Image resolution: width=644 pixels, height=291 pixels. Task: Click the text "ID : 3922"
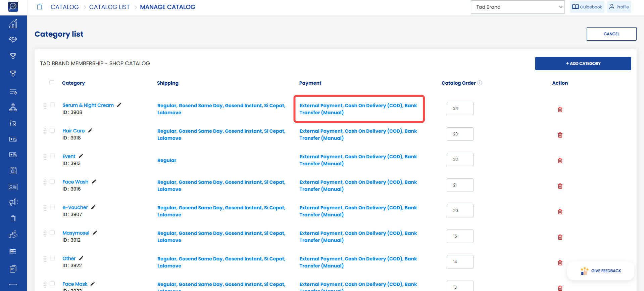point(72,265)
